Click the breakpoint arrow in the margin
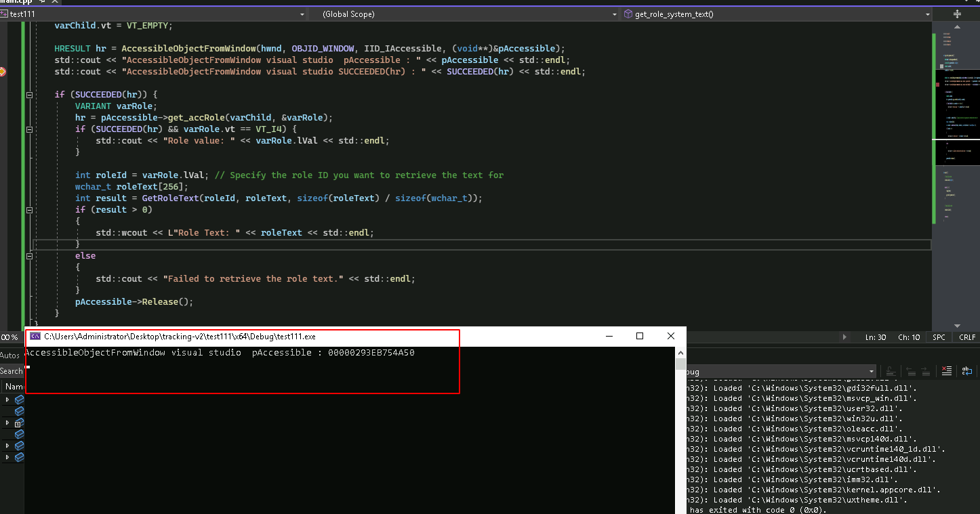The height and width of the screenshot is (514, 980). 3,71
